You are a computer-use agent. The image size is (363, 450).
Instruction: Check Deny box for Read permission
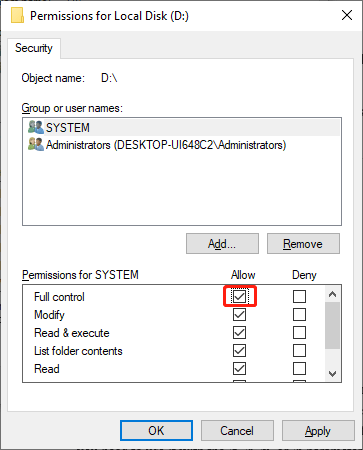[x=299, y=368]
